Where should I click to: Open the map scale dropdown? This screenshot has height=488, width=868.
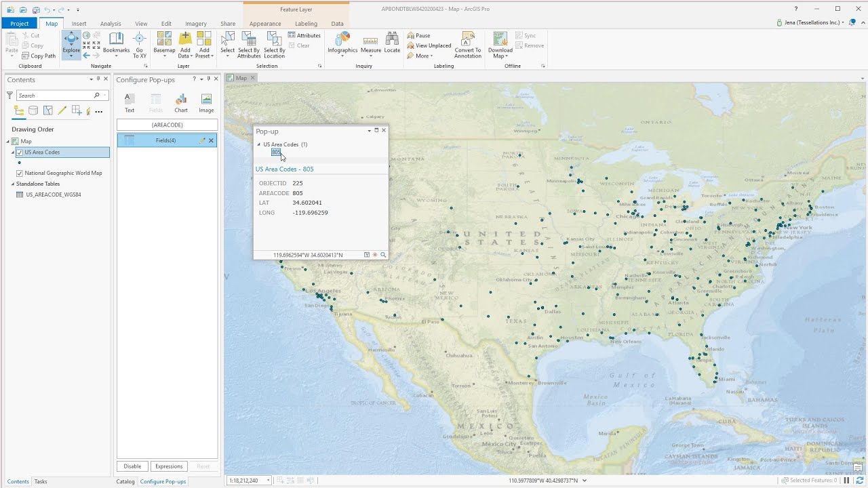(269, 481)
